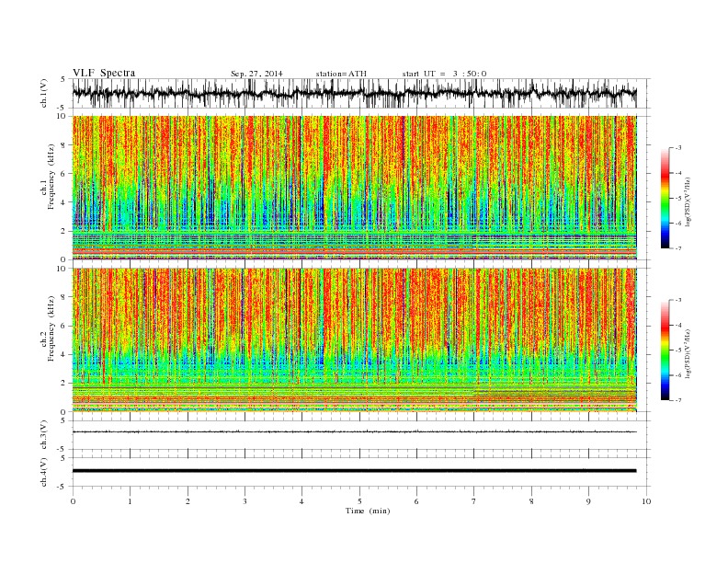Click the ch.1 PSD color bar
This screenshot has width=728, height=563.
point(665,199)
